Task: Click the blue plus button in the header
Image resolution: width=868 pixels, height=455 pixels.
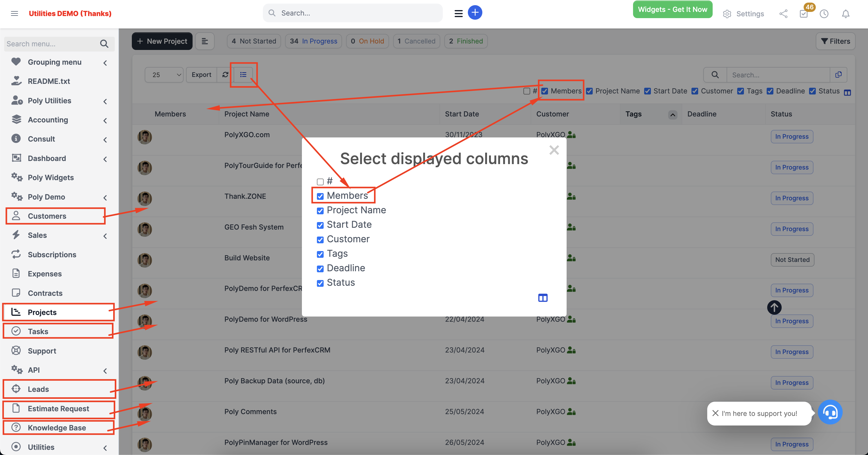Action: (475, 12)
